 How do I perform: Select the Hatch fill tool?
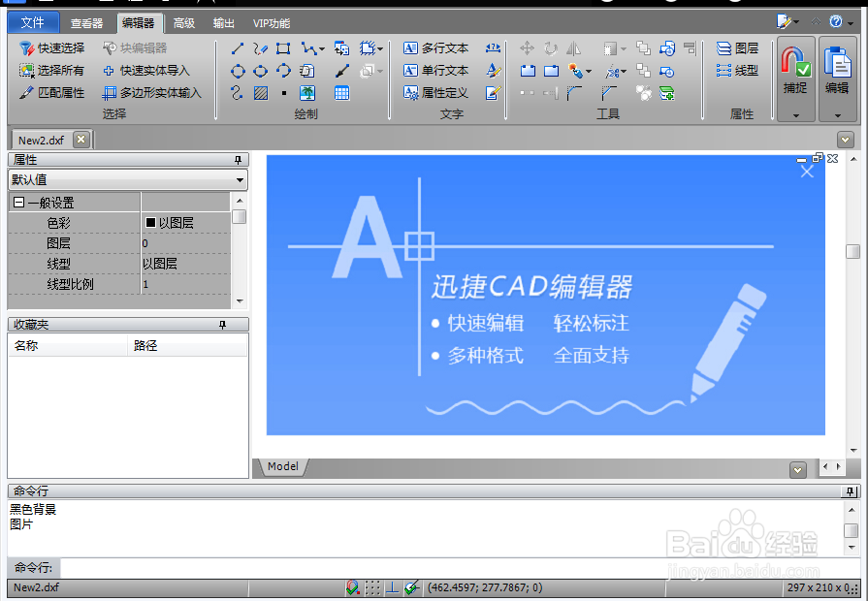coord(261,93)
